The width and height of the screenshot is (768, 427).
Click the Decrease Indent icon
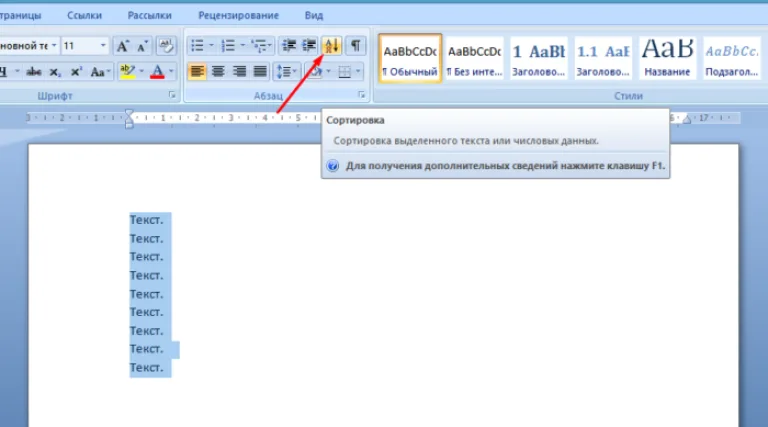click(289, 46)
